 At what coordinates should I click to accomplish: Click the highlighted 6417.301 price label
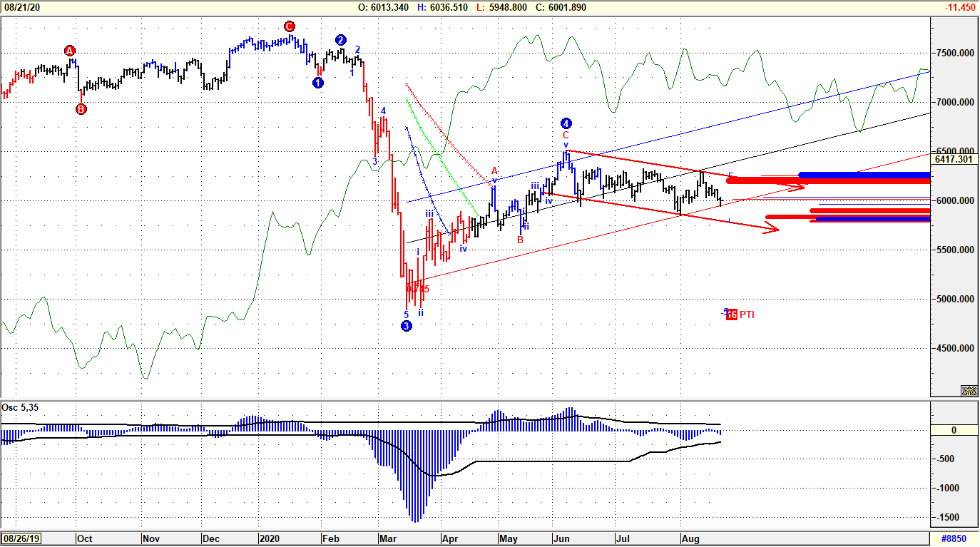tap(956, 158)
